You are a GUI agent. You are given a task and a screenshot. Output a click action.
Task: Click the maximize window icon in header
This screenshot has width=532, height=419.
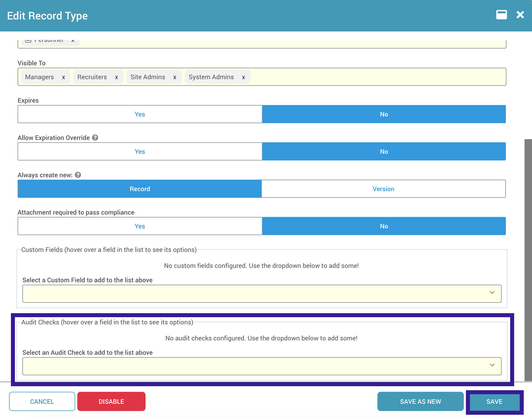[x=501, y=15]
